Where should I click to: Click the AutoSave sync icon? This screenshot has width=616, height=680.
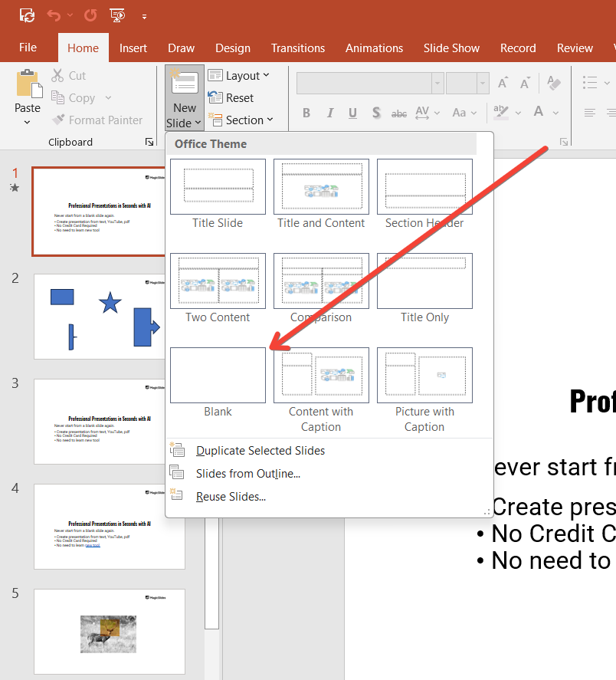click(27, 16)
